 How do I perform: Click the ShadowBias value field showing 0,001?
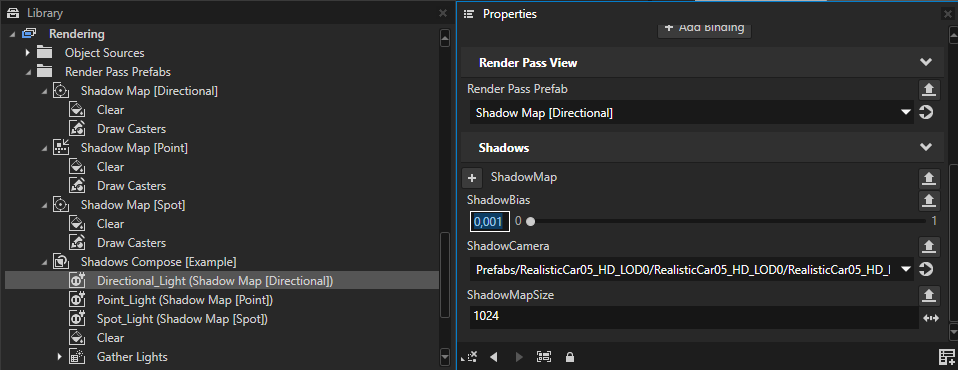pyautogui.click(x=489, y=222)
